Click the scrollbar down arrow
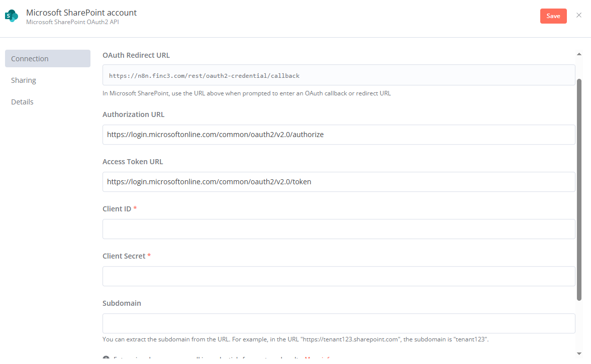 579,353
